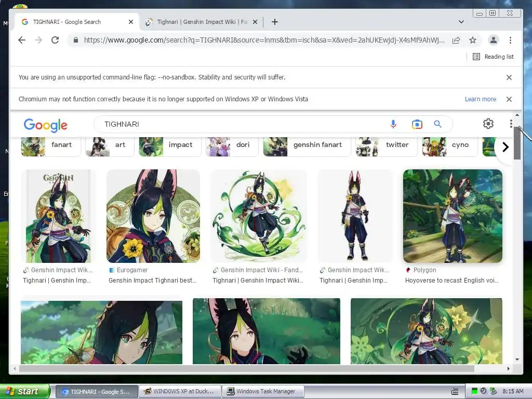
Task: Share this page via the share icon
Action: click(456, 41)
